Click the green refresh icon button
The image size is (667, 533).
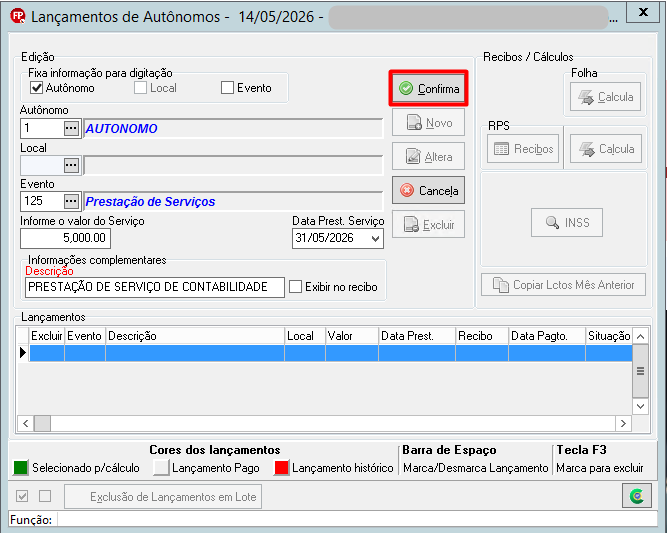click(636, 496)
